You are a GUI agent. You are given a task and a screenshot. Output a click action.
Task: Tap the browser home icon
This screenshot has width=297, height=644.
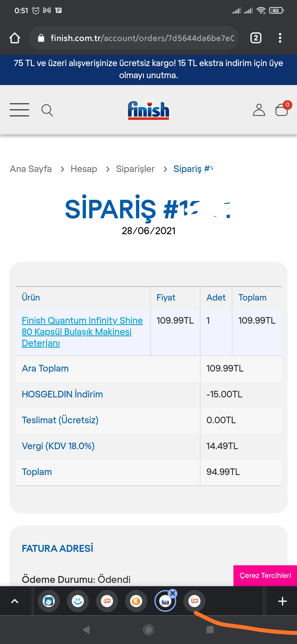(x=15, y=38)
